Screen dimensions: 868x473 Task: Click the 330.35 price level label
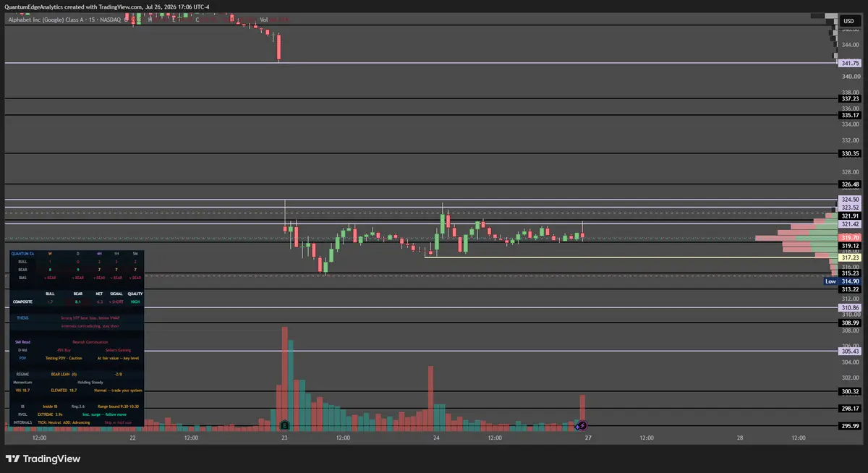tap(850, 153)
